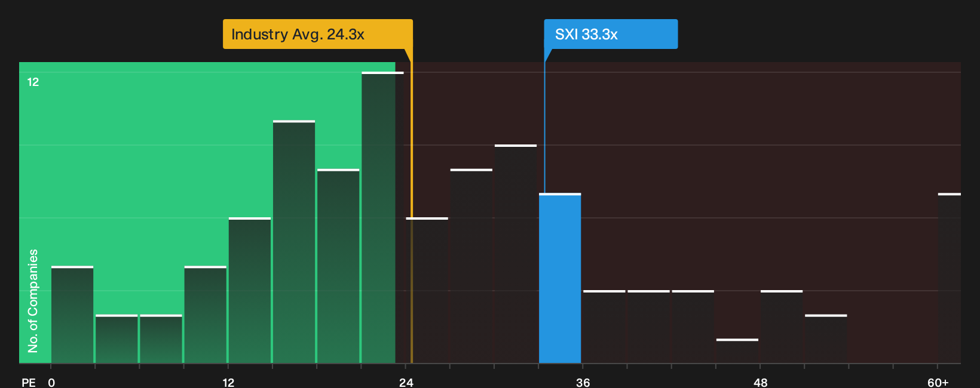Select the bar starting at PE 48

pyautogui.click(x=782, y=327)
